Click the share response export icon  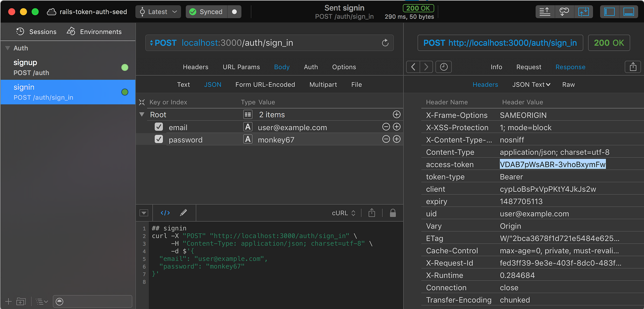633,67
